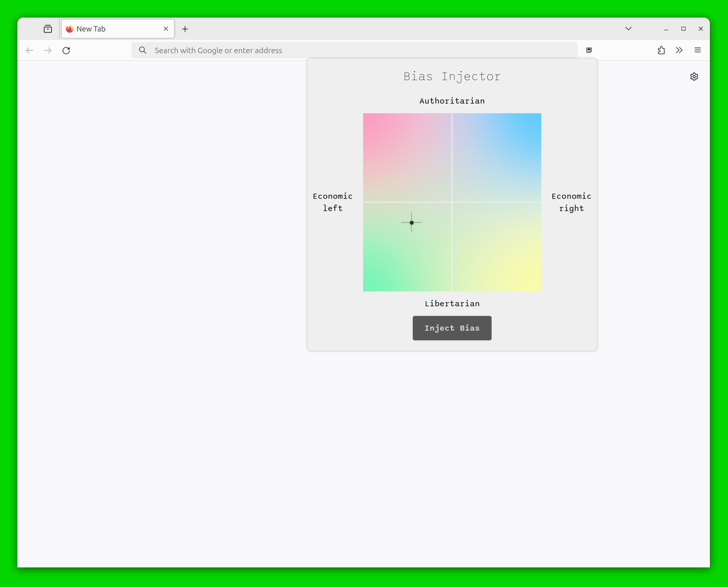Focus the search or address bar

(354, 50)
